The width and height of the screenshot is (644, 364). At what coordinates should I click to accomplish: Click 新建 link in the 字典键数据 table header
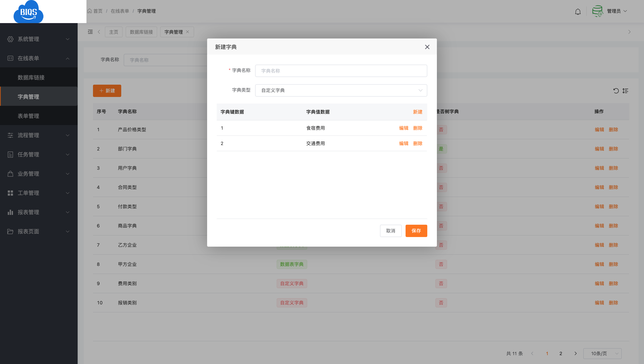coord(417,112)
